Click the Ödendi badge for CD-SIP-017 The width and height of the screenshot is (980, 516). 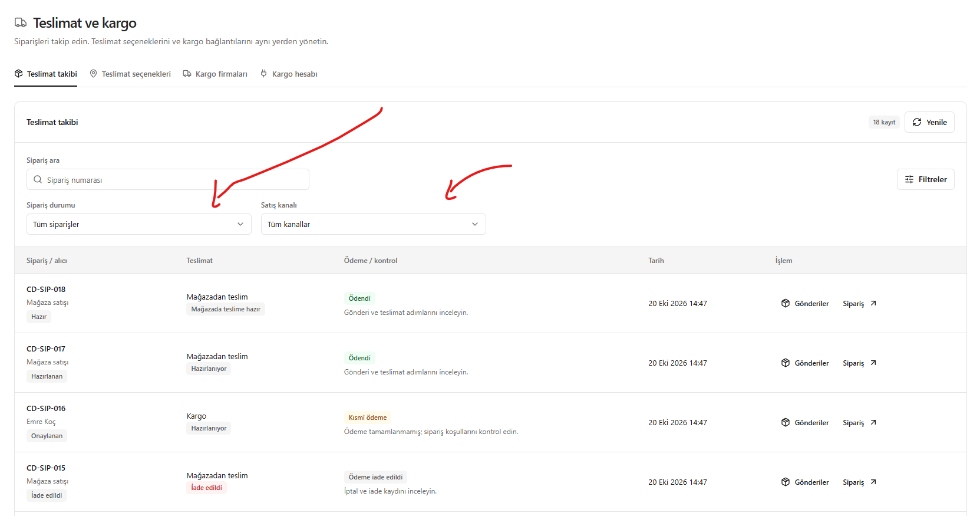pyautogui.click(x=359, y=358)
